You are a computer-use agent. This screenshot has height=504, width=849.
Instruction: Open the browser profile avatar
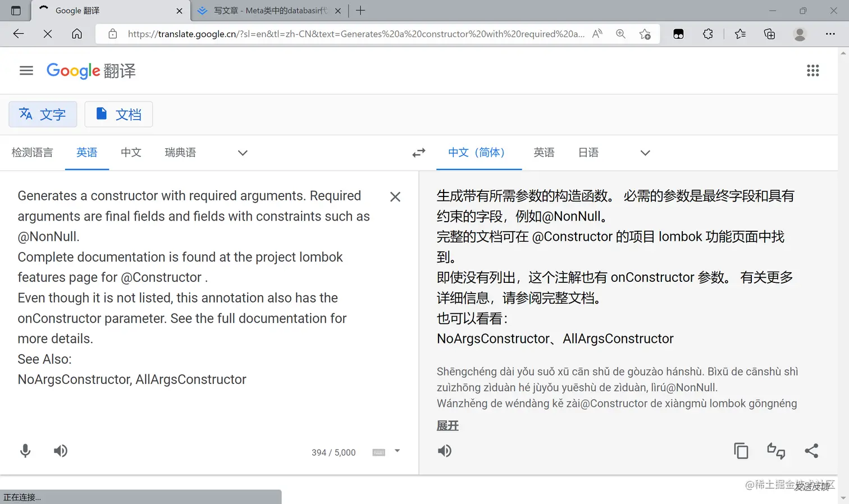(x=800, y=34)
